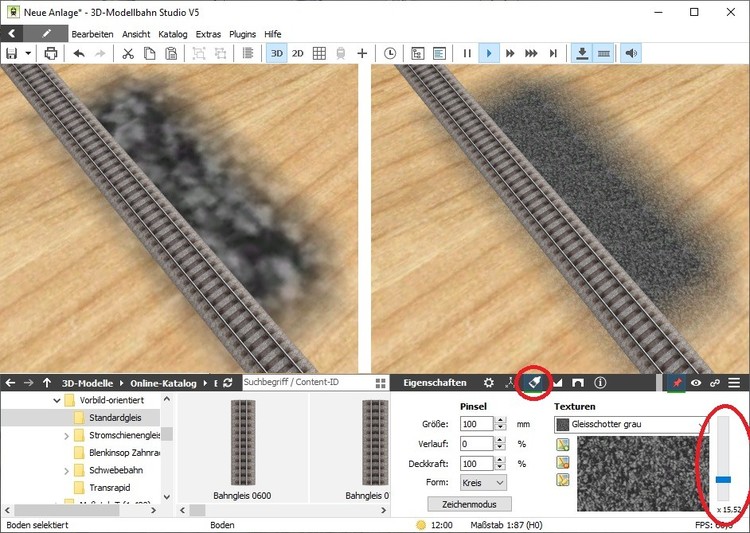This screenshot has height=533, width=750.
Task: Click the clock time-settings toolbar icon
Action: [x=389, y=53]
